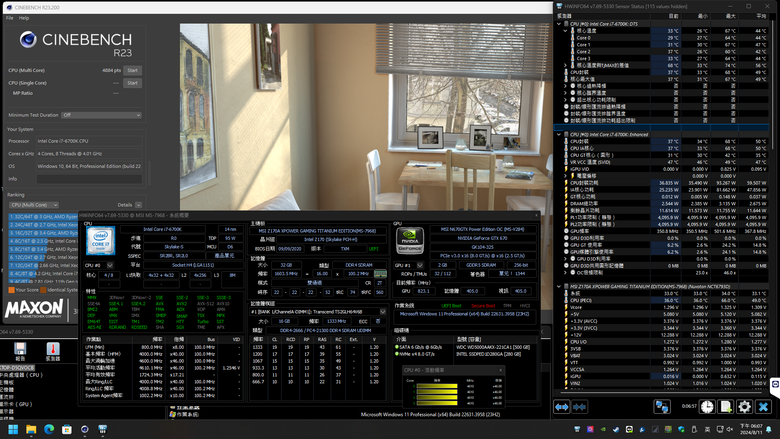
Task: Open the taskbar clock and date
Action: pos(751,429)
